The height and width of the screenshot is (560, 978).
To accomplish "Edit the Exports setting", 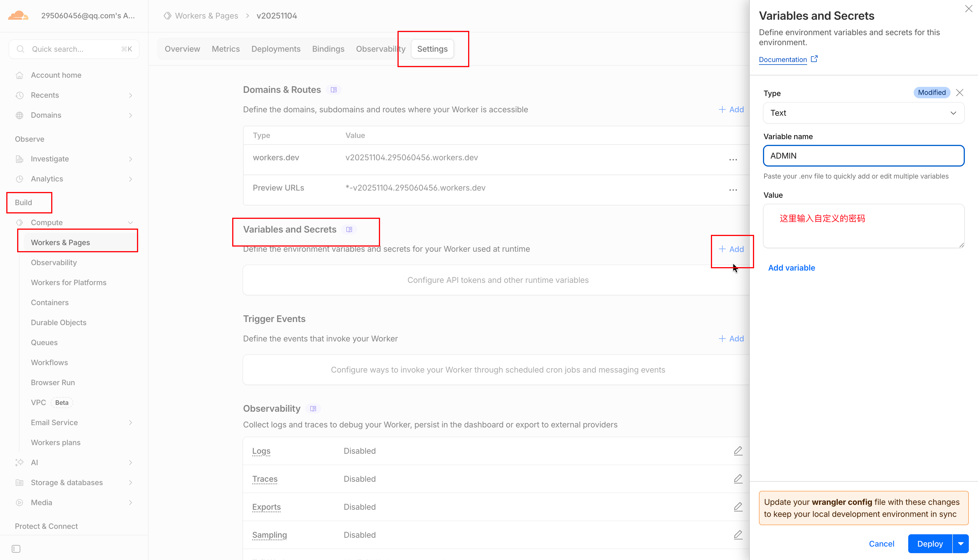I will (738, 507).
